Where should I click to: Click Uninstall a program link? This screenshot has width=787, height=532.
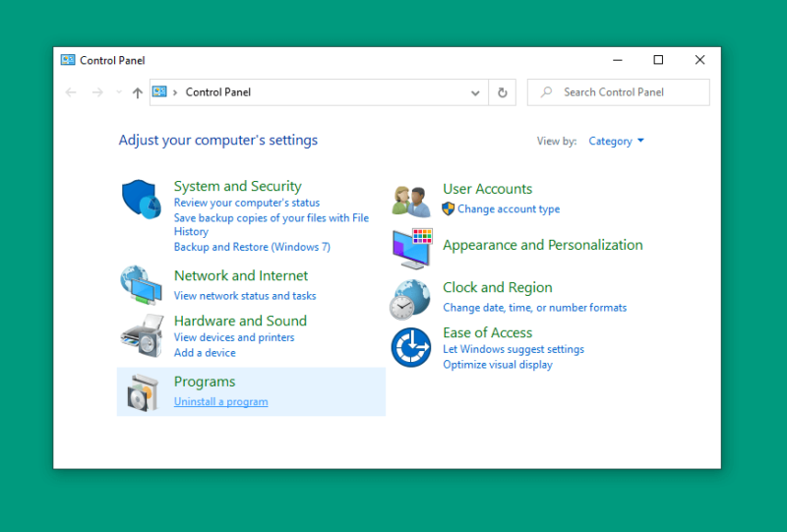click(x=220, y=401)
